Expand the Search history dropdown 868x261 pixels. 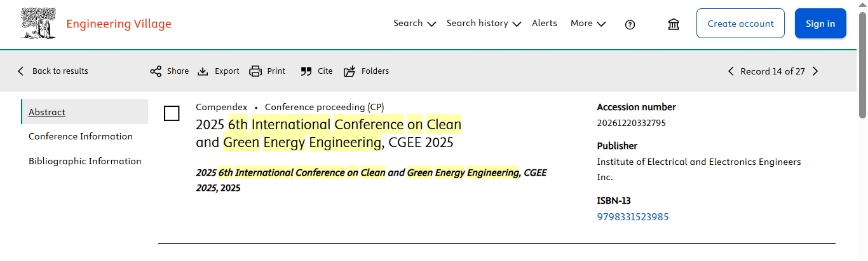tap(483, 24)
